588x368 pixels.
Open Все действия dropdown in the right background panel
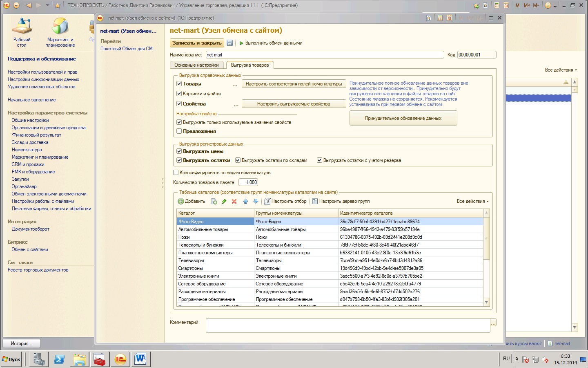561,70
